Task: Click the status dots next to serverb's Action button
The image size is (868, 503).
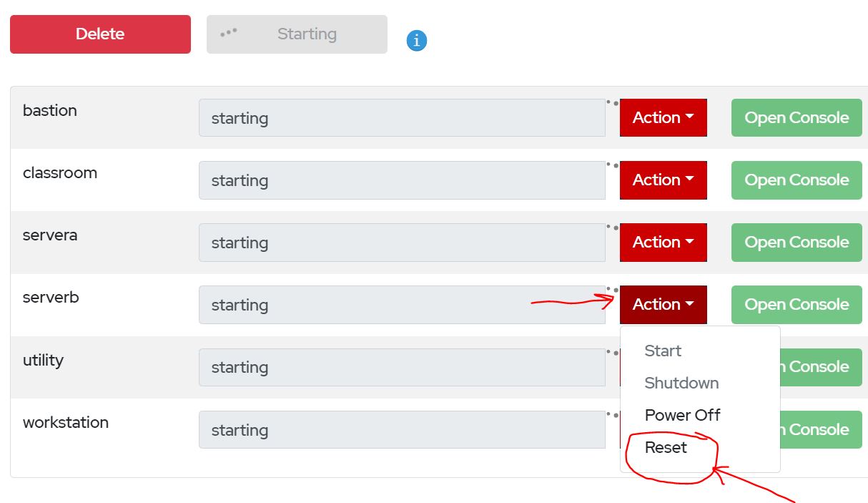Action: (x=613, y=290)
